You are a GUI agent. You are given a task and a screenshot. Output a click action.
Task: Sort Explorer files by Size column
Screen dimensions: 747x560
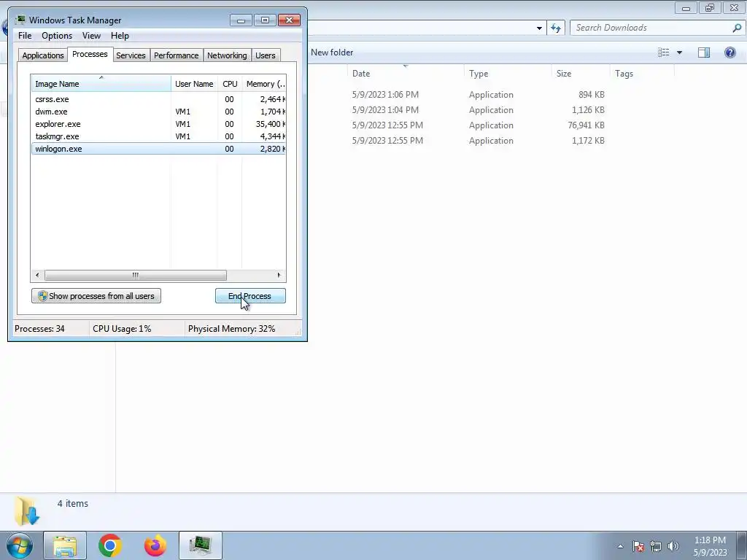580,74
